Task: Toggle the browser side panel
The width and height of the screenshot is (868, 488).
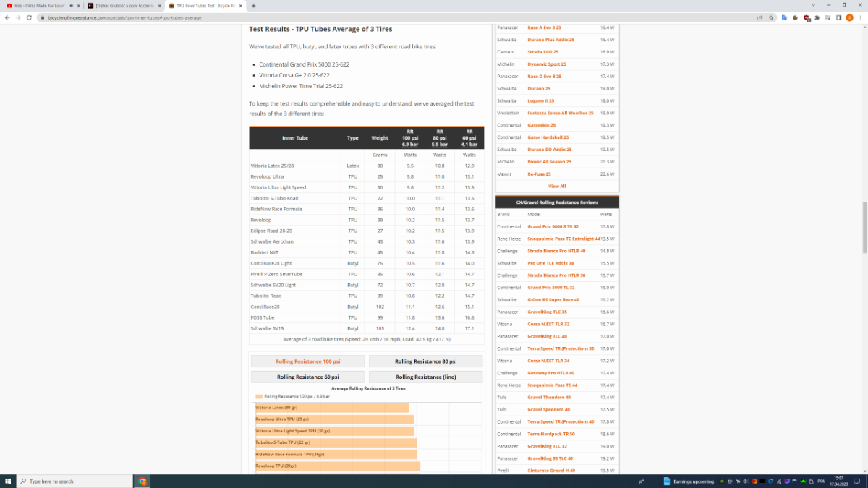Action: click(839, 17)
